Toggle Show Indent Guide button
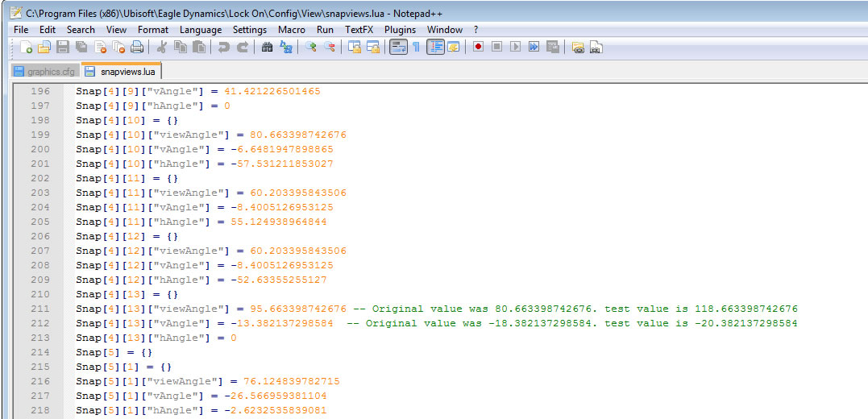The width and height of the screenshot is (868, 419). (436, 47)
